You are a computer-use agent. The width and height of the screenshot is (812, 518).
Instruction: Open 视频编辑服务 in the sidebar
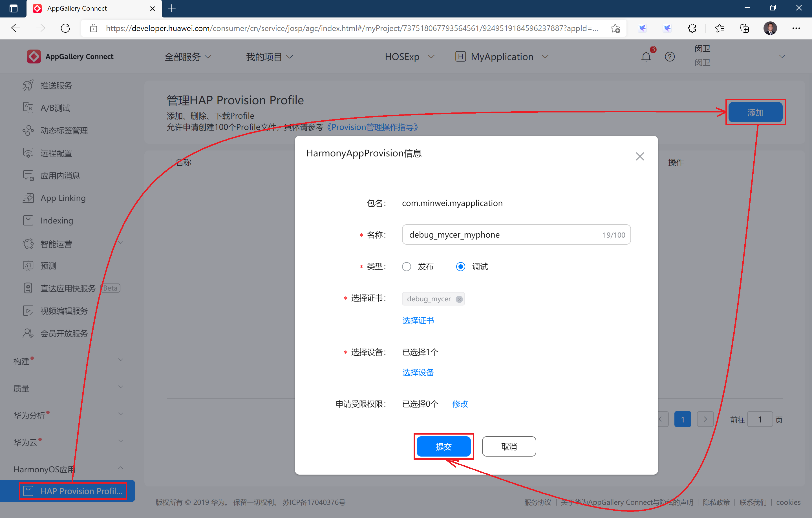point(64,311)
